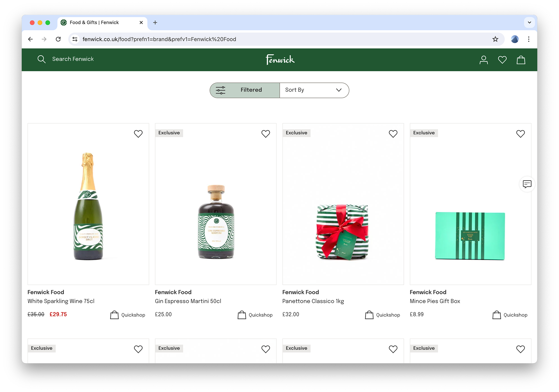Open the shopping bag icon in header
Viewport: 559px width, 392px height.
(x=521, y=60)
